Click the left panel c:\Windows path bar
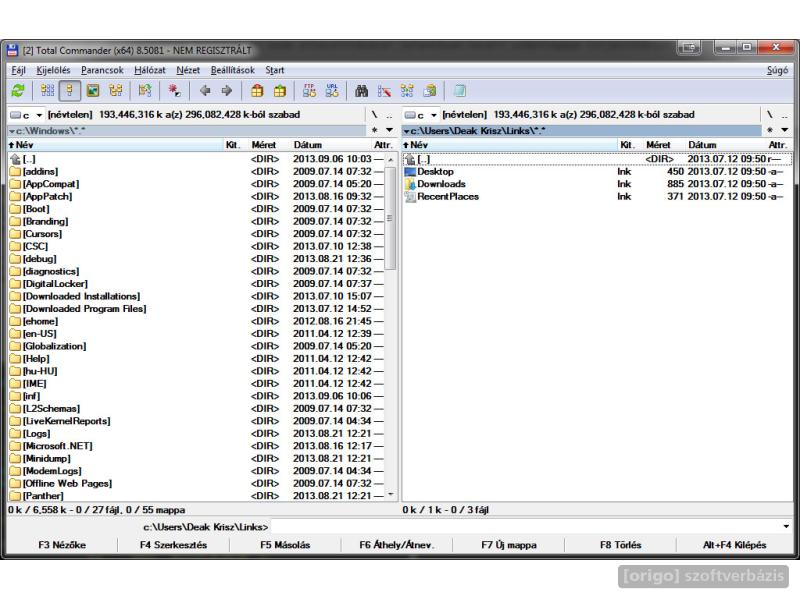This screenshot has width=800, height=600. pyautogui.click(x=187, y=131)
